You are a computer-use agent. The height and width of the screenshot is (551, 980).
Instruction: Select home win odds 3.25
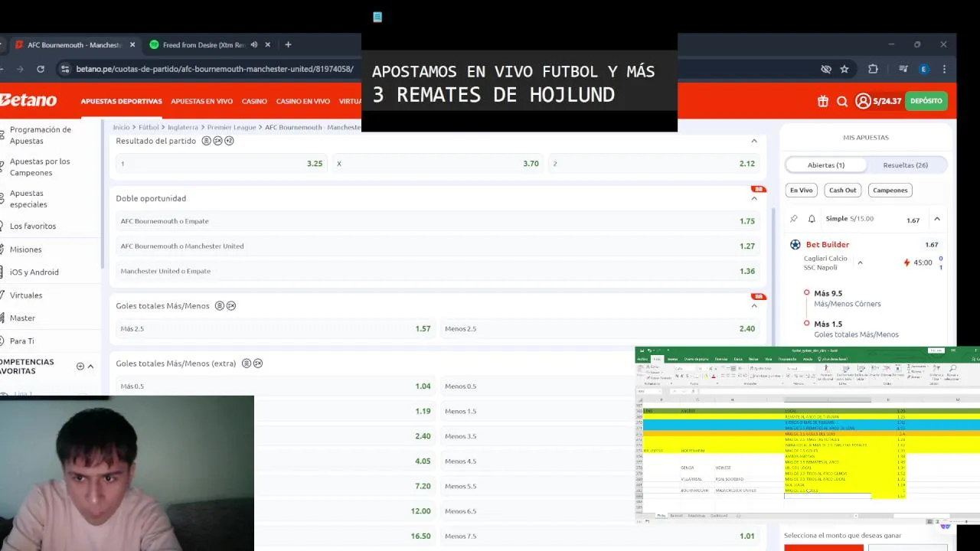tap(221, 164)
